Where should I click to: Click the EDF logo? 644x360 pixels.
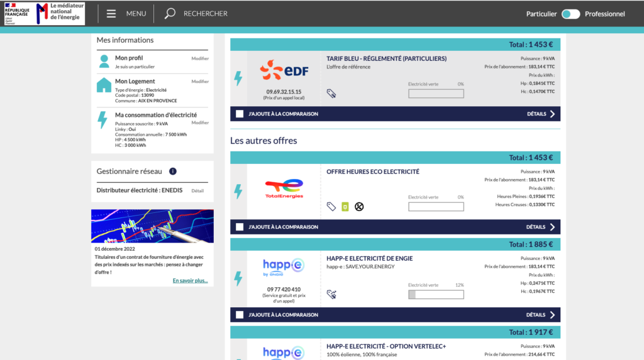click(284, 70)
